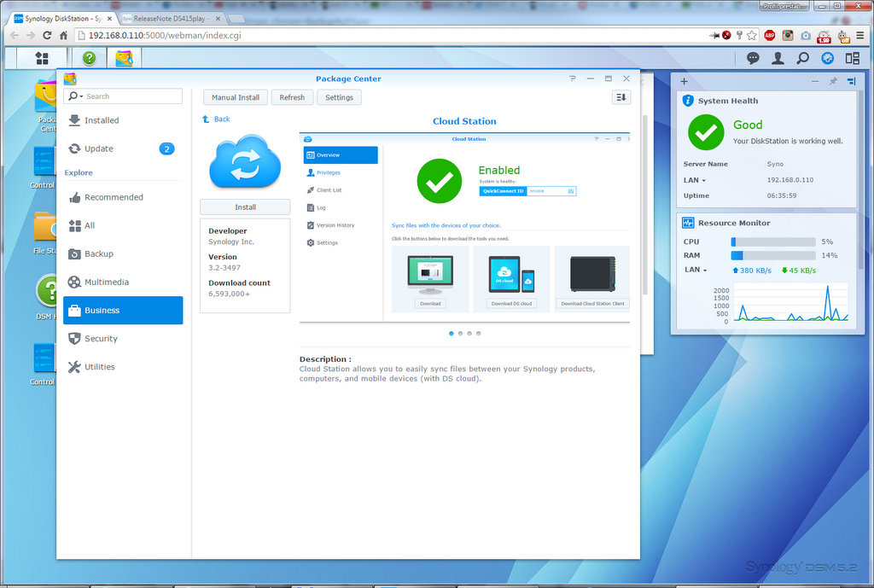
Task: Open DSM search magnifier icon
Action: pyautogui.click(x=802, y=58)
